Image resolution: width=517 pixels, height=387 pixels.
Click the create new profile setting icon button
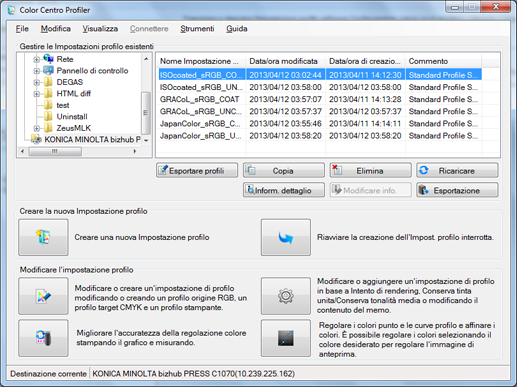click(x=43, y=237)
